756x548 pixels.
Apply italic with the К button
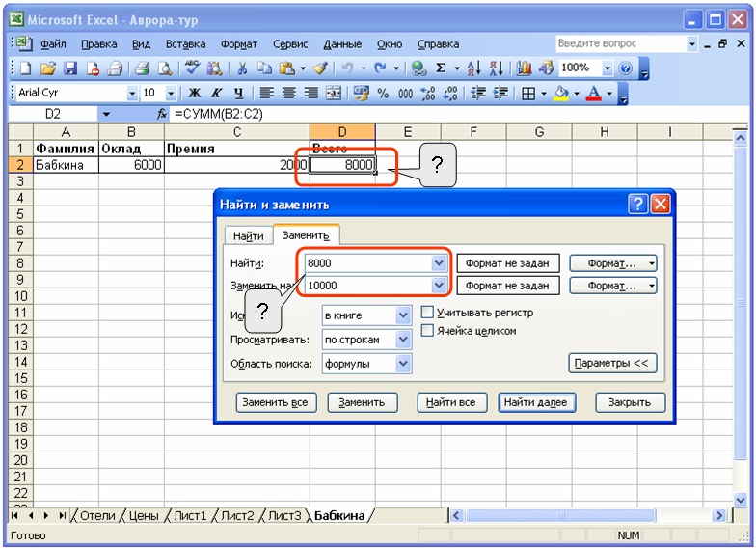click(216, 93)
